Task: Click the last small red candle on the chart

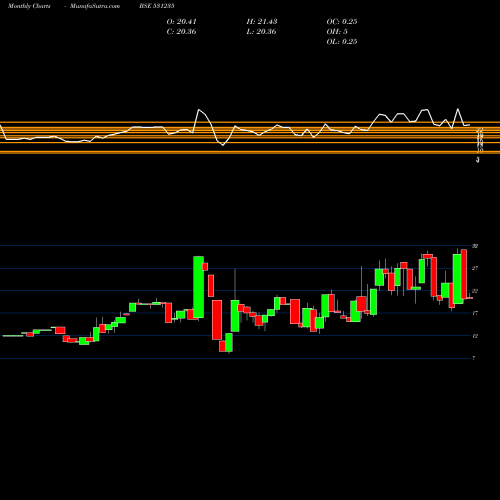Action: pyautogui.click(x=470, y=298)
